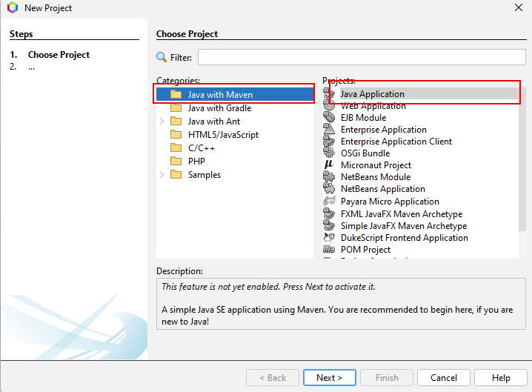Click the EJB Module icon
The width and height of the screenshot is (532, 392).
point(329,117)
